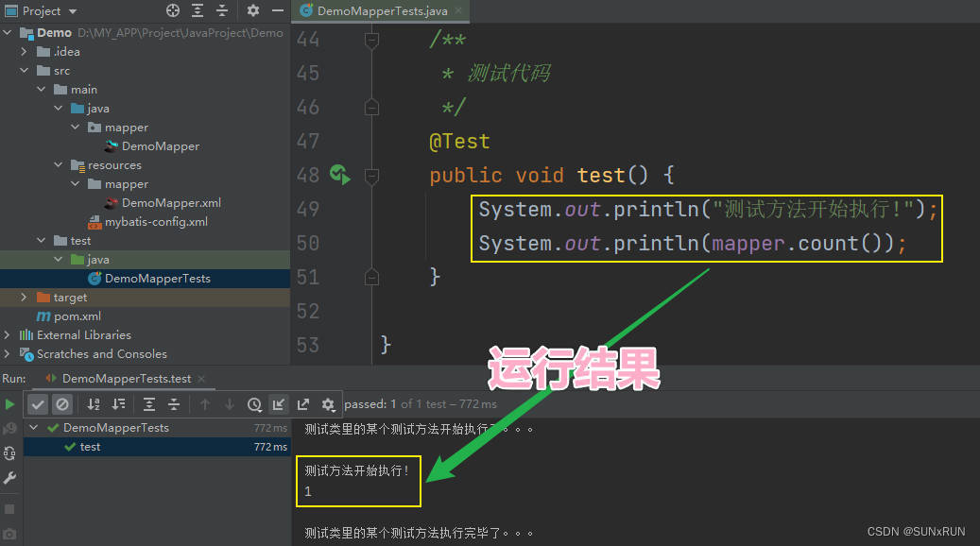Collapse the src folder
This screenshot has height=546, width=980.
point(25,70)
